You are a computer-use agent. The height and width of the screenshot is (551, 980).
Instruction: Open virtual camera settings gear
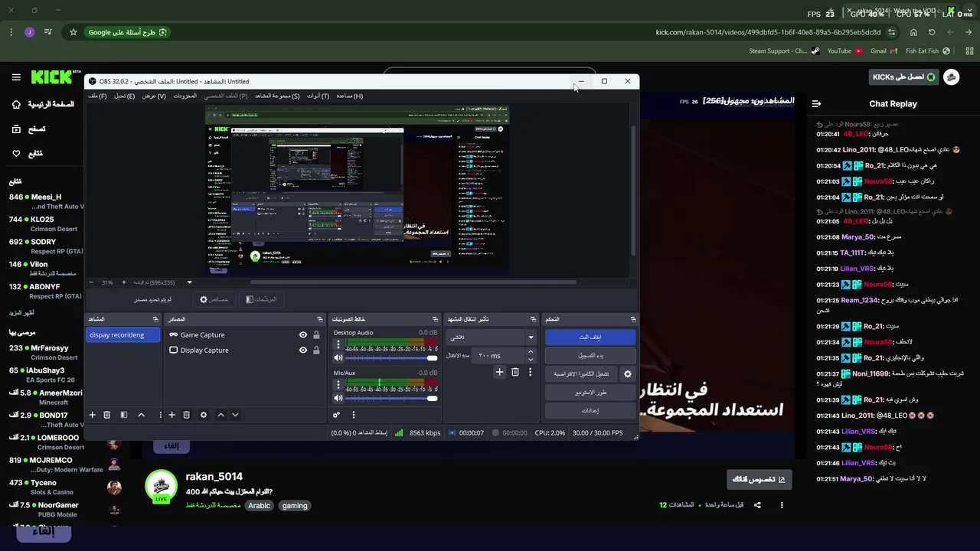628,374
